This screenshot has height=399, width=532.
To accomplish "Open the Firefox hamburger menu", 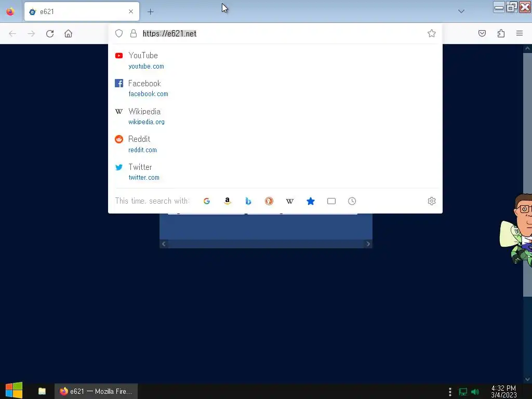I will point(520,33).
